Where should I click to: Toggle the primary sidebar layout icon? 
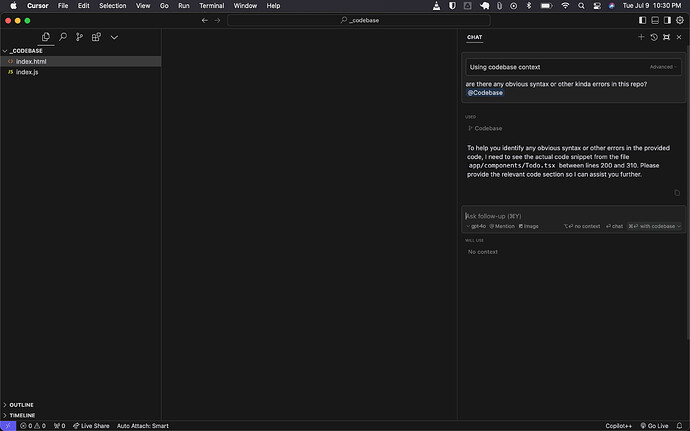pos(642,20)
